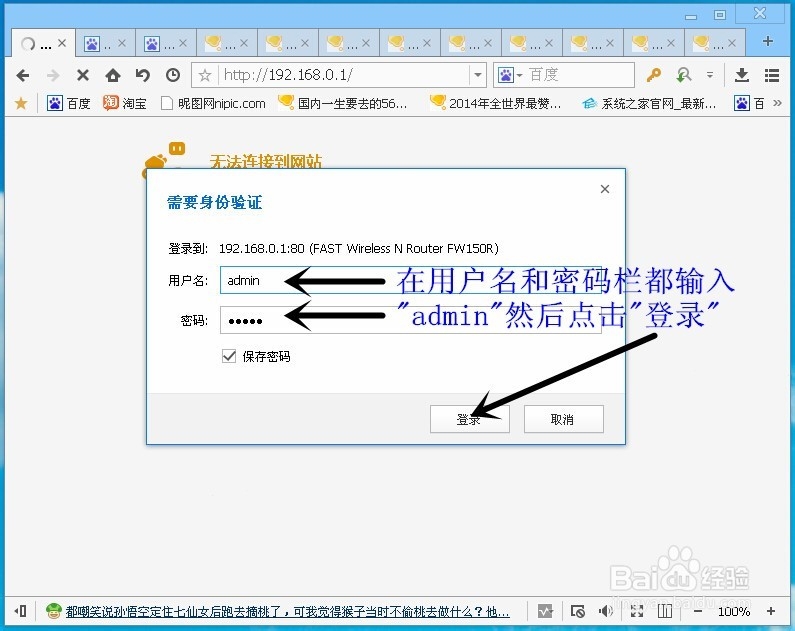Open a new tab with the plus button
This screenshot has width=795, height=631.
pos(768,41)
